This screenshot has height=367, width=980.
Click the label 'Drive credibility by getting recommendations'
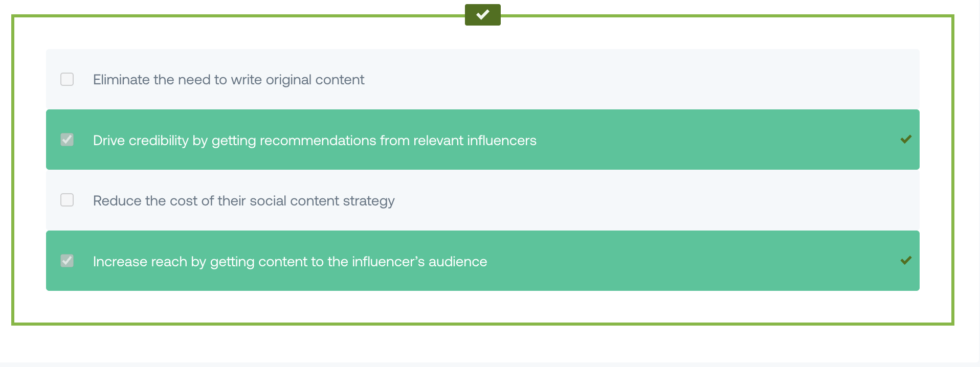tap(235, 141)
